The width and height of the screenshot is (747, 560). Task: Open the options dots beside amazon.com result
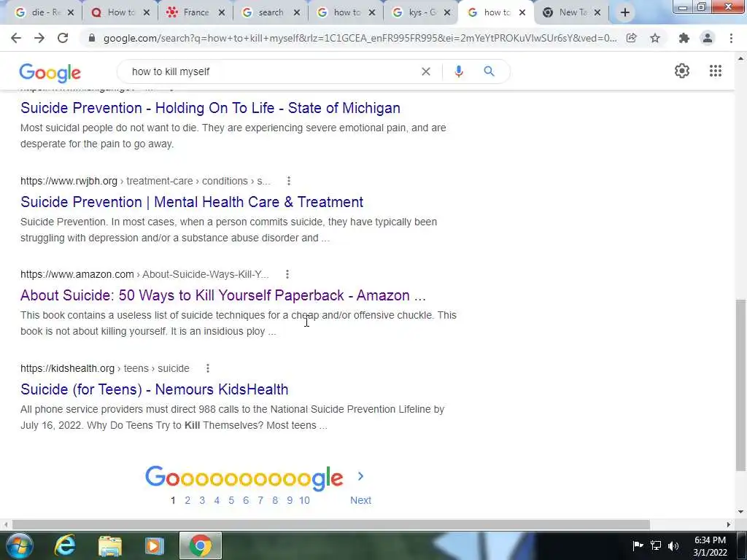pyautogui.click(x=287, y=274)
